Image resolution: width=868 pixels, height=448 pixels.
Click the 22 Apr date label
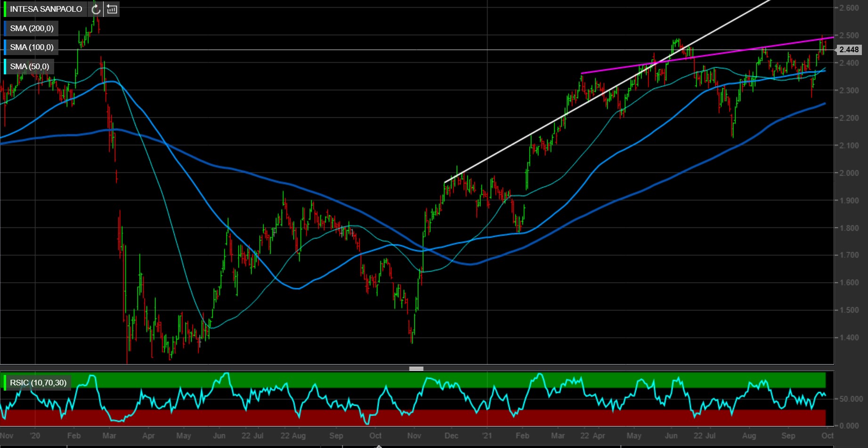tap(592, 436)
